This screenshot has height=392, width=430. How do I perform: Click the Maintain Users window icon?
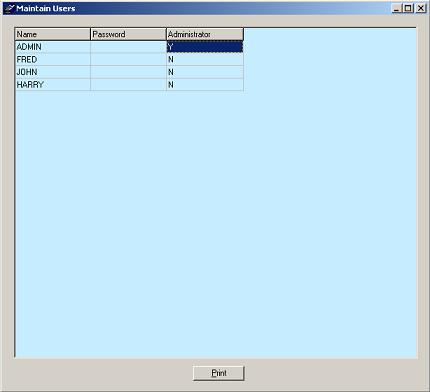9,8
